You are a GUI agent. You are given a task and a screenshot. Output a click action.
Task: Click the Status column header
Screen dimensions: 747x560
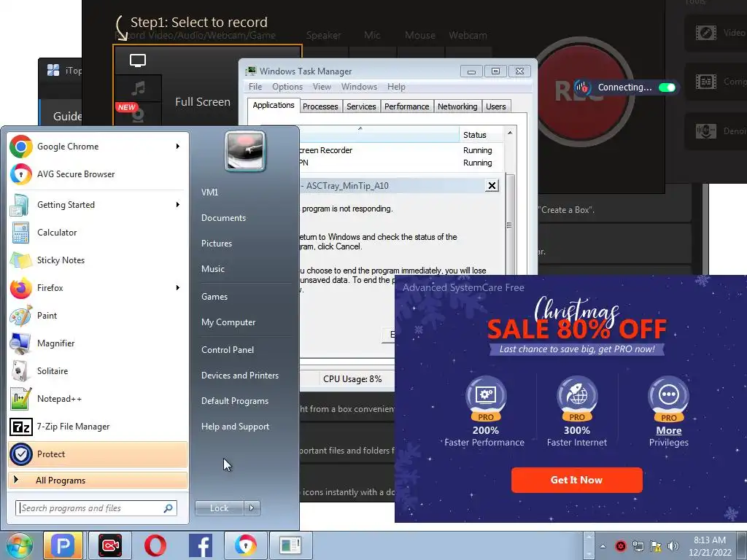480,135
